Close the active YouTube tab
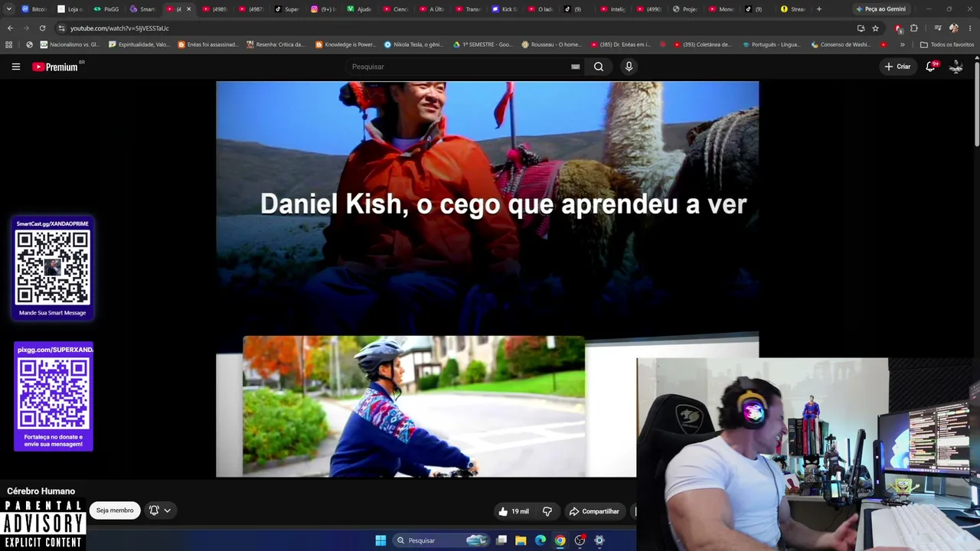The height and width of the screenshot is (551, 980). pos(188,9)
